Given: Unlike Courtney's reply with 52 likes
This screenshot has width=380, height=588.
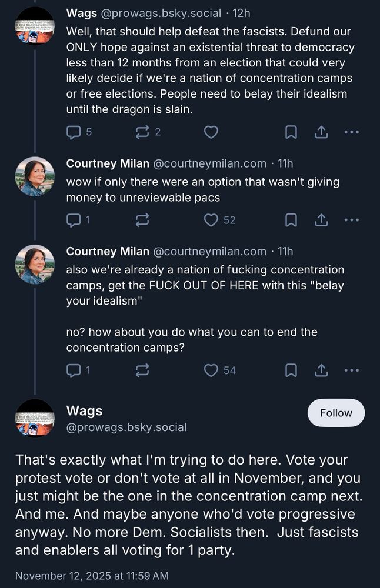Looking at the screenshot, I should pyautogui.click(x=211, y=220).
